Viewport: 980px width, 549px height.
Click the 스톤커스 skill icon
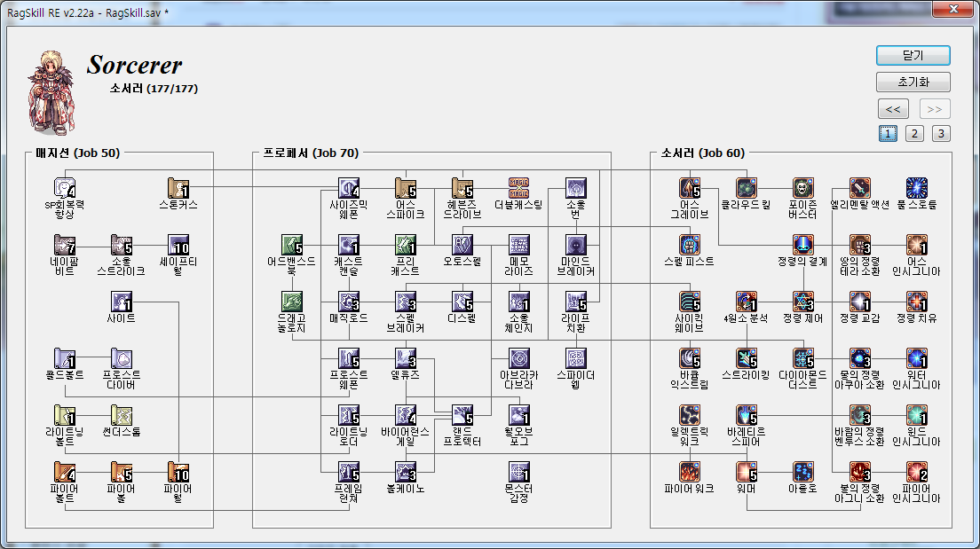[x=178, y=188]
